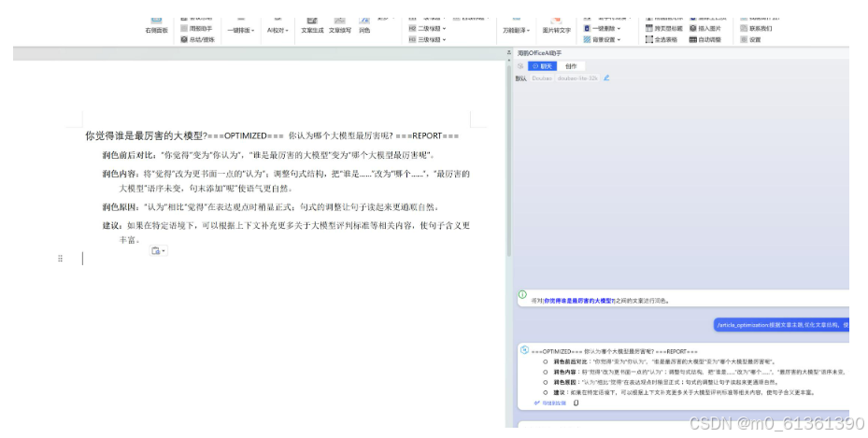Click the 建议 bullet in AI reply
The image size is (868, 438).
click(x=684, y=392)
